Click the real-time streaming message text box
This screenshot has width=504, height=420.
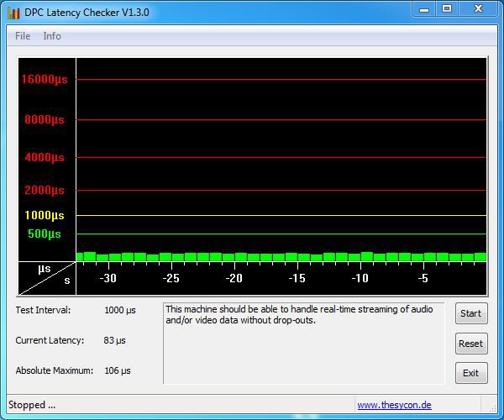click(303, 343)
